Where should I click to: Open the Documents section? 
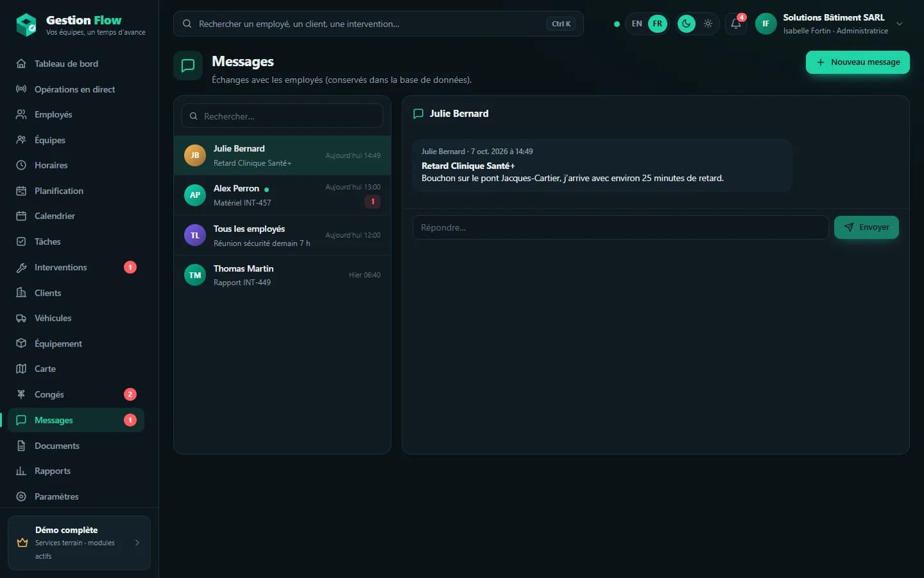[76, 446]
